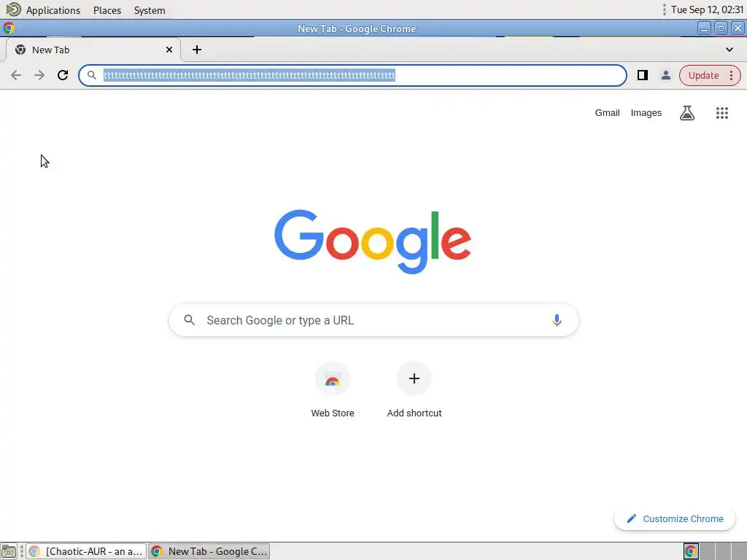Screen dimensions: 747x560
Task: Click the MATE logo icon in top panel
Action: (x=13, y=9)
